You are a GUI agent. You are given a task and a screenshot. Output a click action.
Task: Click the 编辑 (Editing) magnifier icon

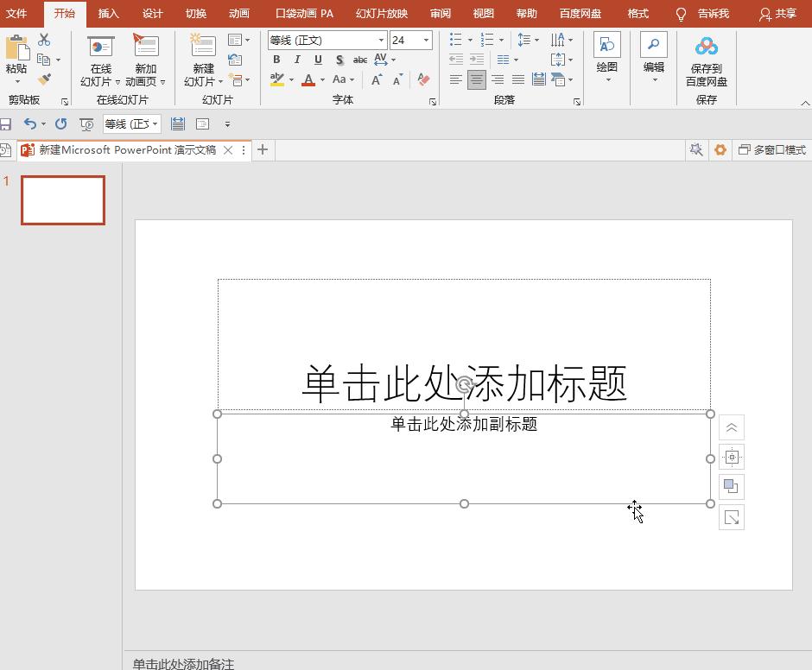tap(652, 47)
